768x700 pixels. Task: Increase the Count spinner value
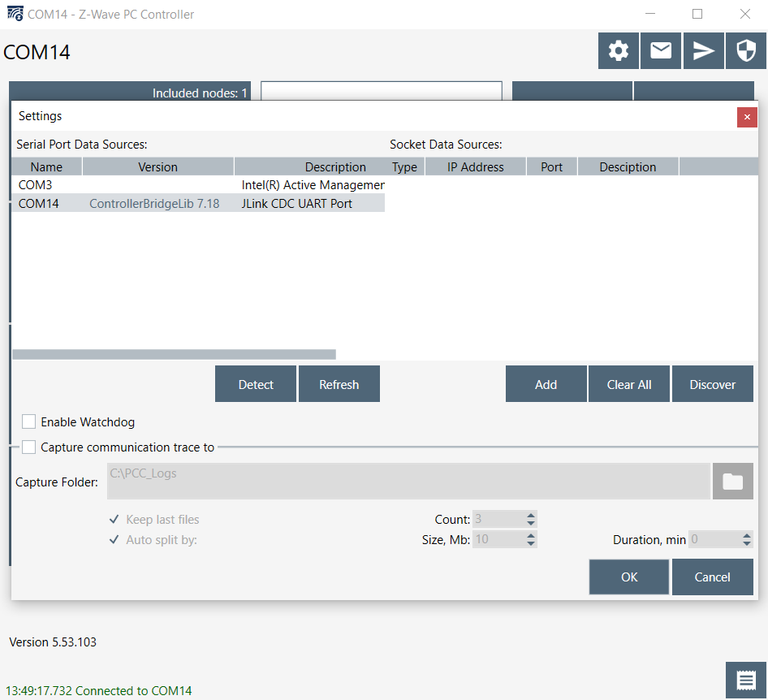(x=531, y=516)
